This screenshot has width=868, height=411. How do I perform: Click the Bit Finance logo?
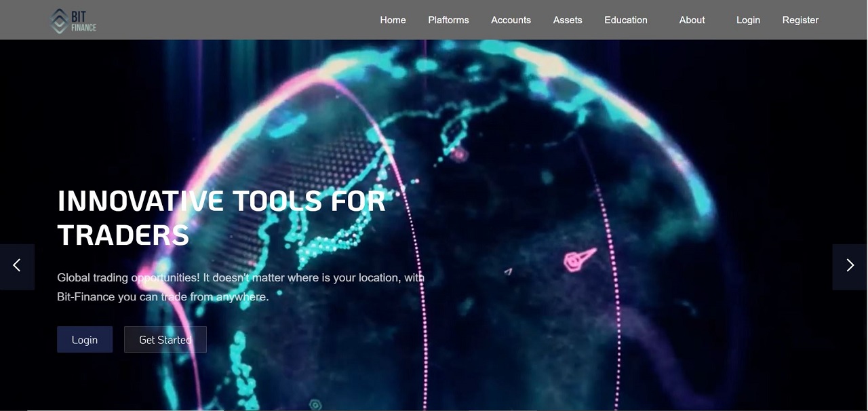click(x=73, y=20)
